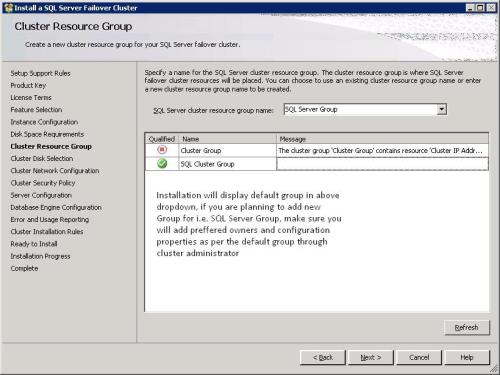Select the Cluster Group row name
Viewport: 500px width, 375px height.
click(201, 151)
